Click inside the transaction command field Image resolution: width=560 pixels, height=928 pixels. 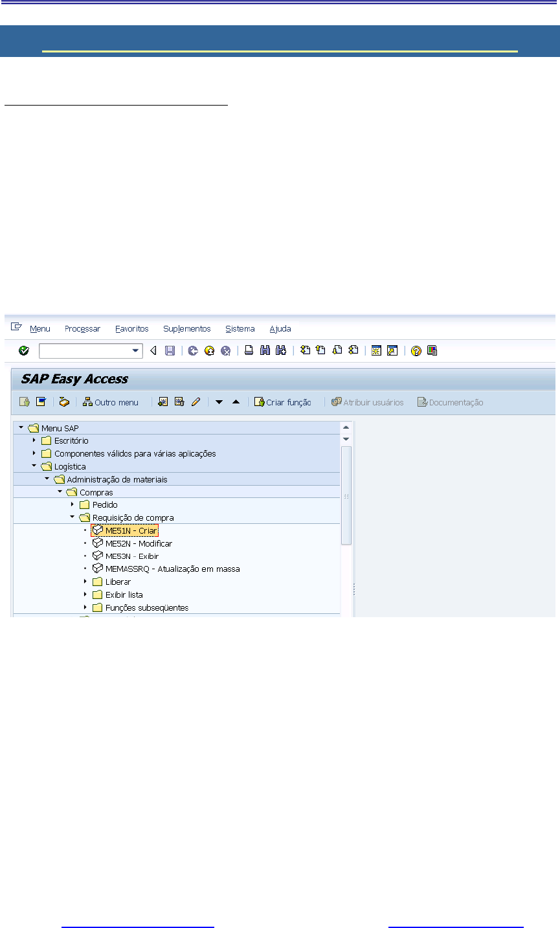(x=84, y=350)
